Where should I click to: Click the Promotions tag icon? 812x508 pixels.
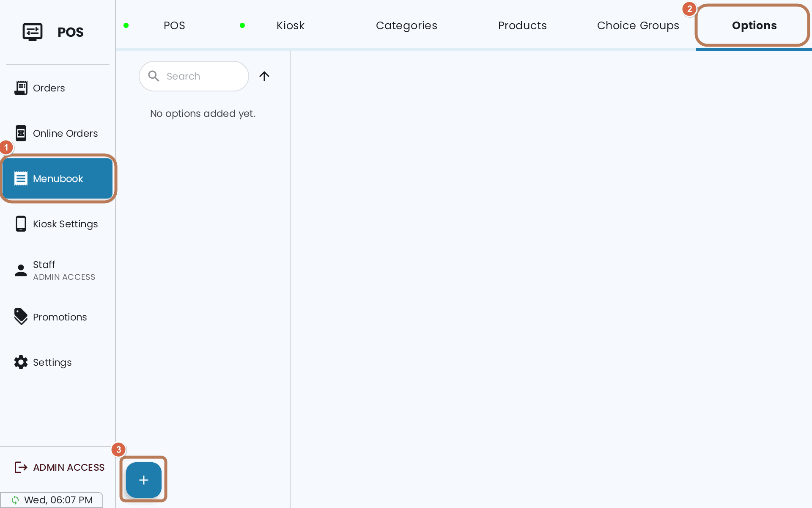(x=21, y=317)
